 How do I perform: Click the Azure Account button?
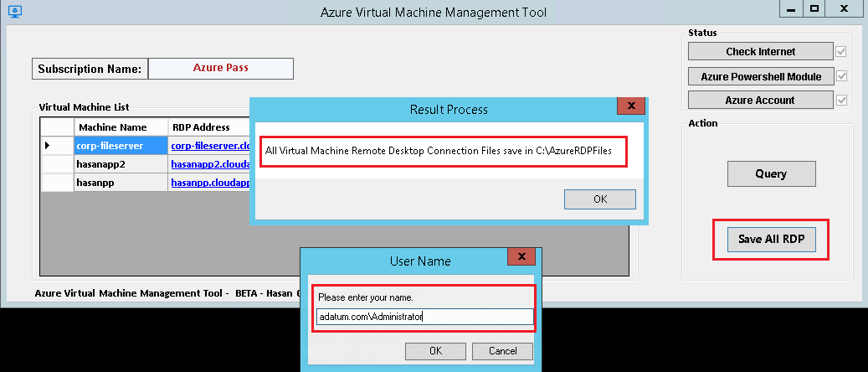click(x=760, y=101)
